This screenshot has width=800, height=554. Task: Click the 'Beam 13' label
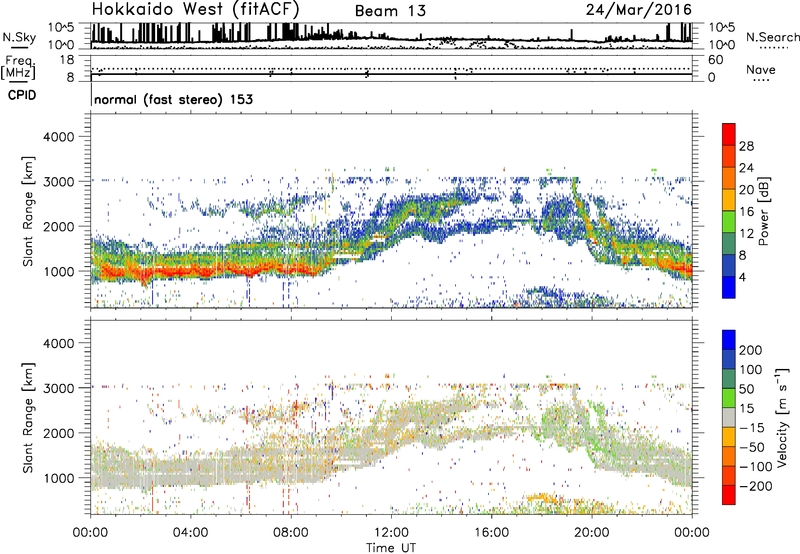(x=390, y=11)
